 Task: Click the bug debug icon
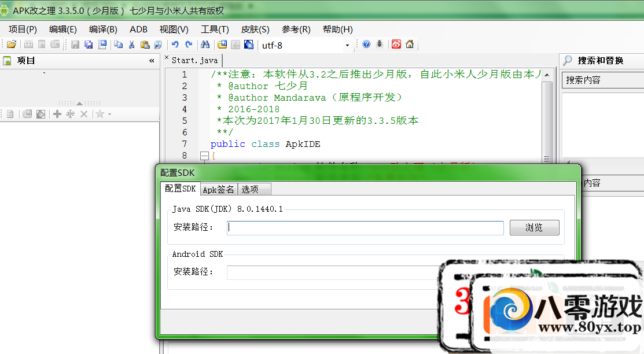(380, 45)
